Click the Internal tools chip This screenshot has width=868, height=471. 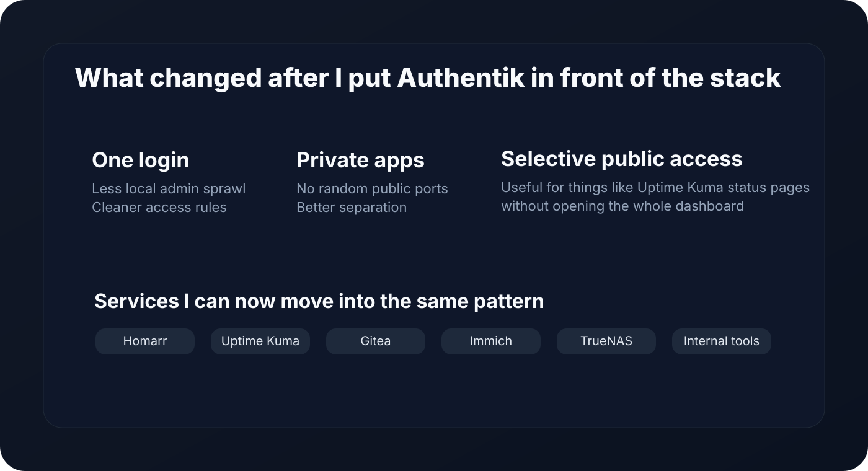tap(722, 341)
